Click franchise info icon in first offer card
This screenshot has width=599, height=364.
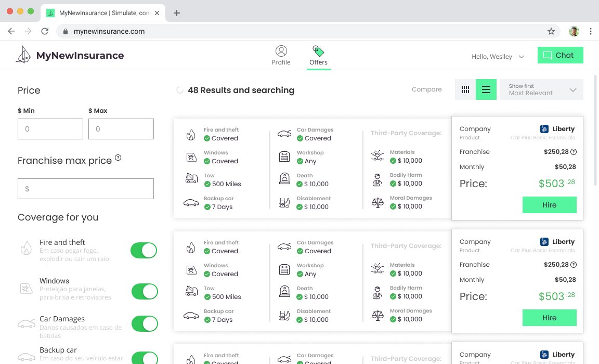coord(574,152)
